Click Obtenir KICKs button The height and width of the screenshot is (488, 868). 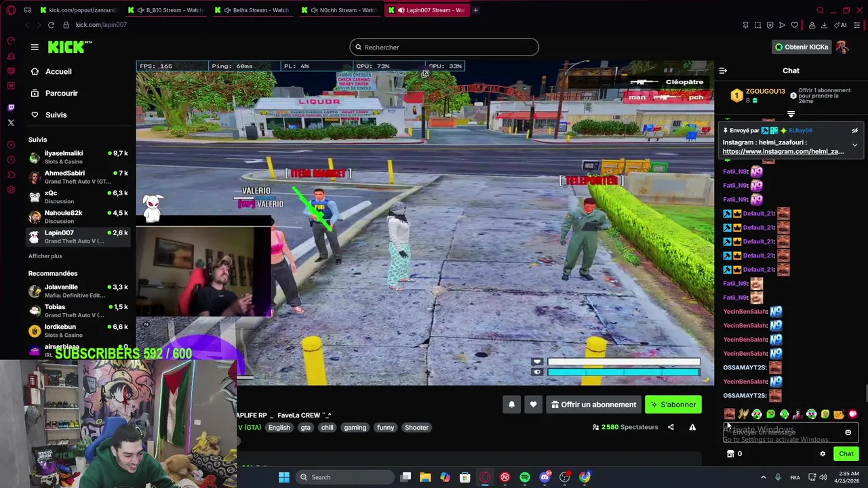tap(802, 47)
